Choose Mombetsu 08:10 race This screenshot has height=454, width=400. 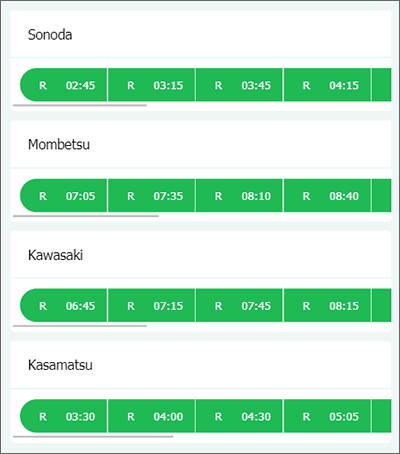click(x=239, y=196)
